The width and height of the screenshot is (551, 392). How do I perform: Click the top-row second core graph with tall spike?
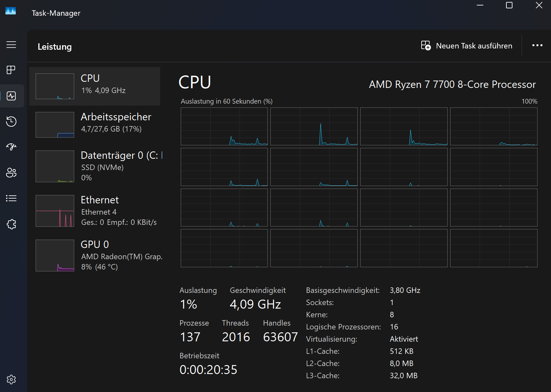click(x=314, y=126)
